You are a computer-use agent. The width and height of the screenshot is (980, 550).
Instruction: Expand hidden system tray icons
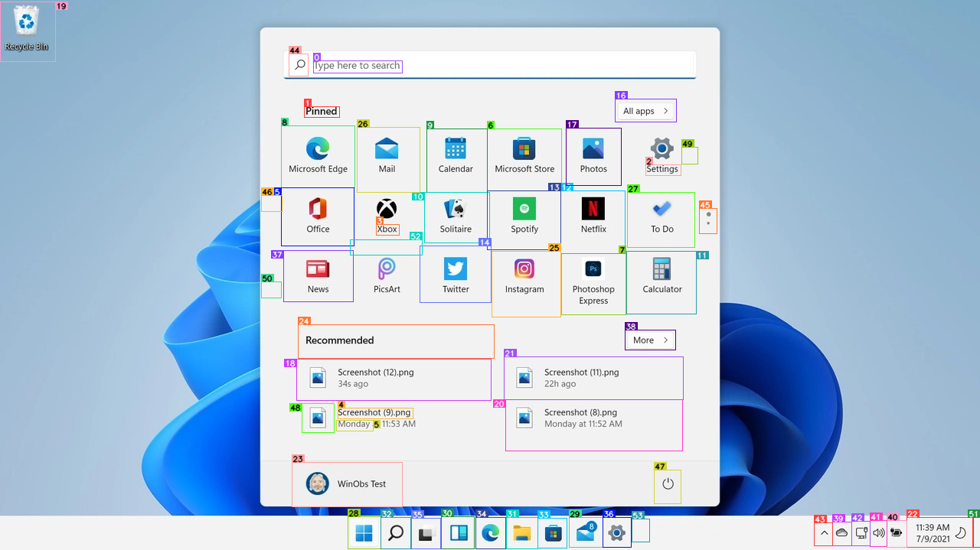pyautogui.click(x=823, y=532)
